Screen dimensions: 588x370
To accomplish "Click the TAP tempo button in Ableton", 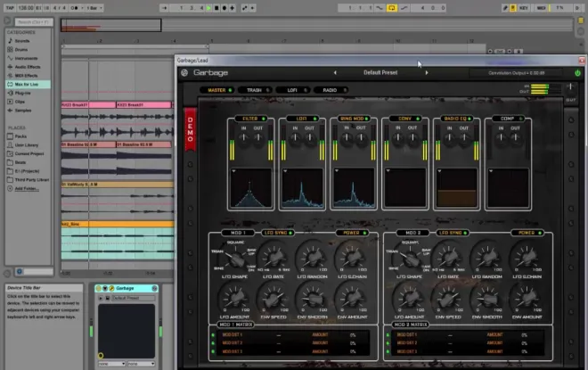I will click(x=10, y=8).
